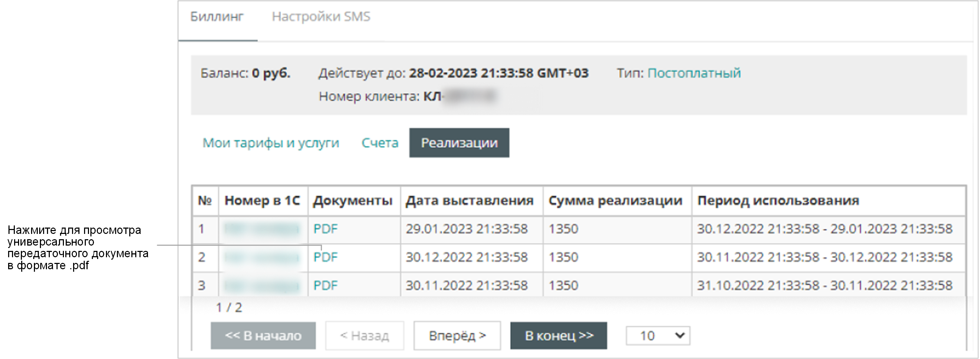Select the Реализации section button
The width and height of the screenshot is (980, 359).
(x=459, y=143)
